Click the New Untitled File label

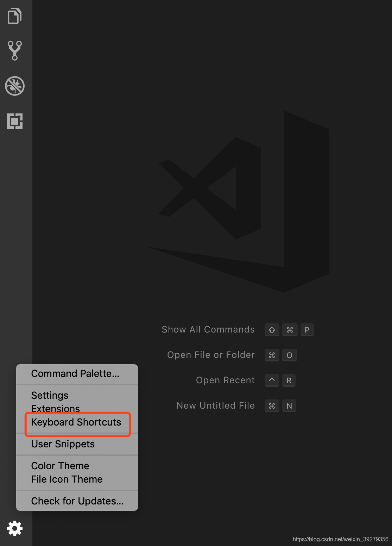pyautogui.click(x=215, y=406)
